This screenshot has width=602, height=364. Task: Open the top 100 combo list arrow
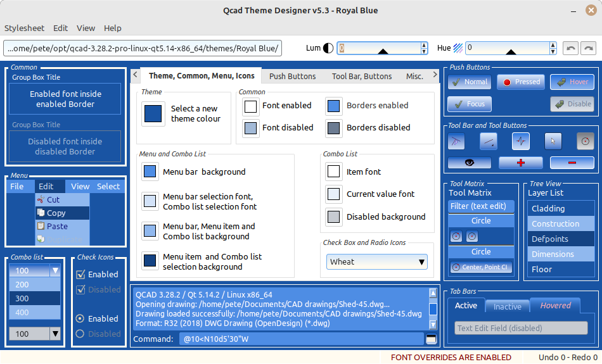pyautogui.click(x=55, y=270)
